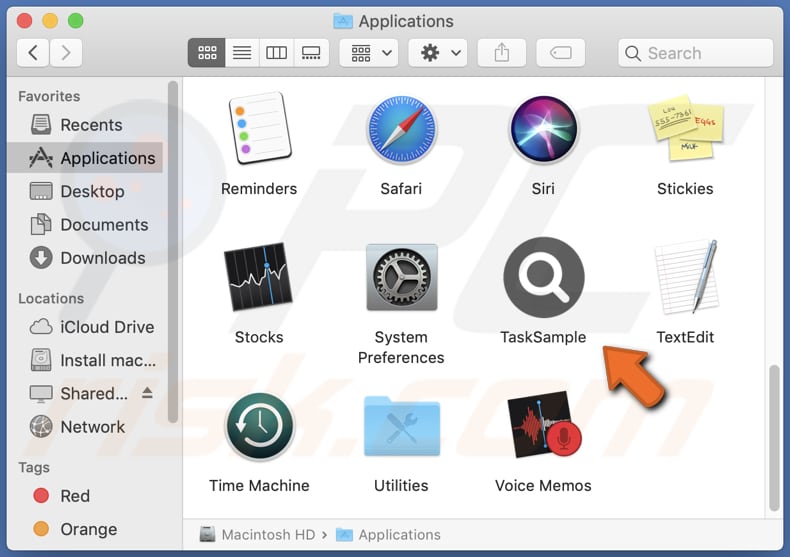Open Desktop in the sidebar
This screenshot has height=557, width=790.
click(x=85, y=191)
